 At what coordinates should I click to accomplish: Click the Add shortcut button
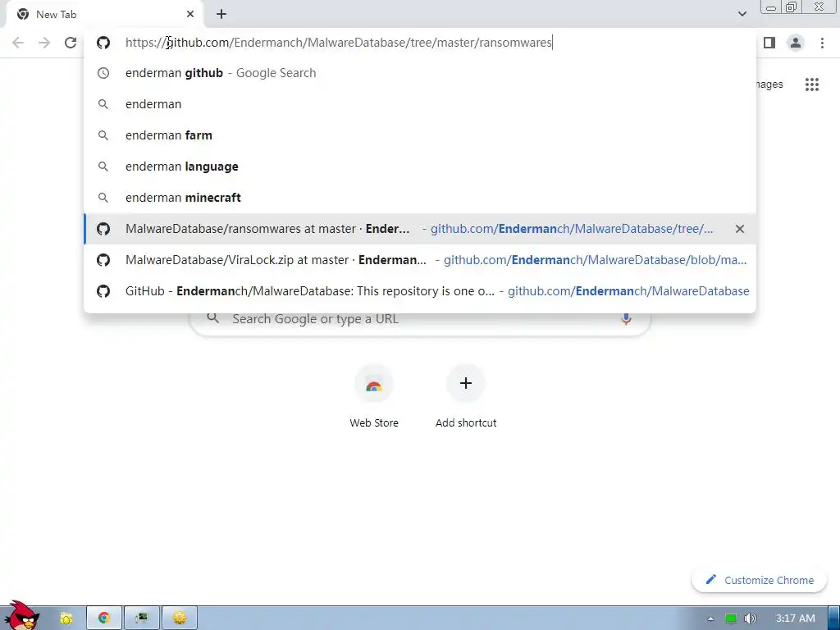pyautogui.click(x=466, y=396)
